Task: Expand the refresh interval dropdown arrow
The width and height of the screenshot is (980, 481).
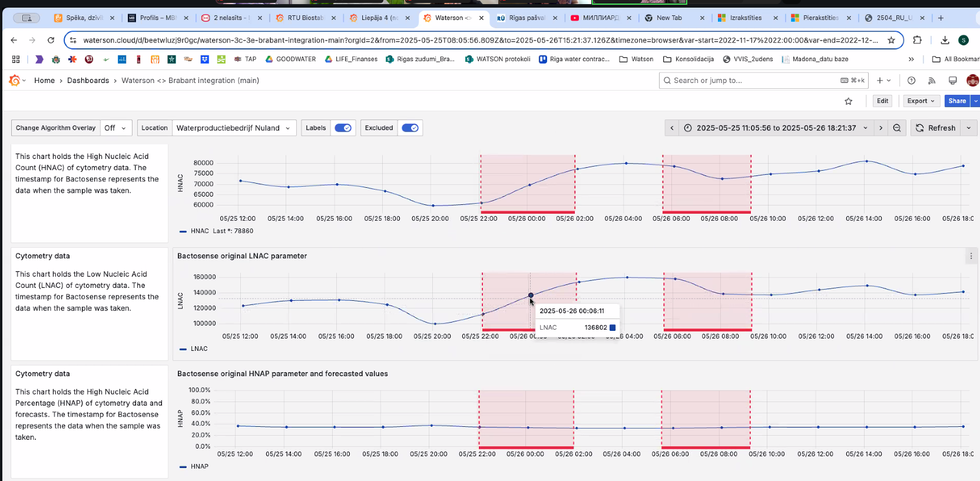Action: click(x=969, y=128)
